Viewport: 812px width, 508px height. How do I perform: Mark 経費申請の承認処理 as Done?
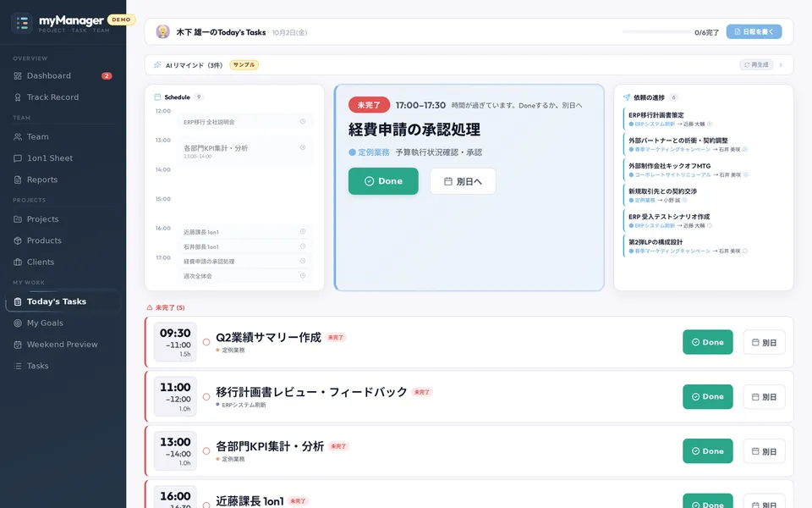(x=383, y=181)
